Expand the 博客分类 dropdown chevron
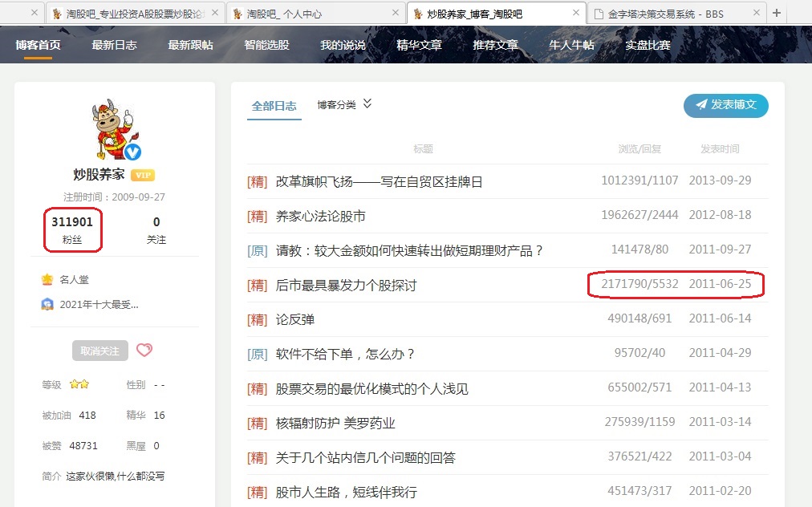The image size is (812, 507). point(367,103)
